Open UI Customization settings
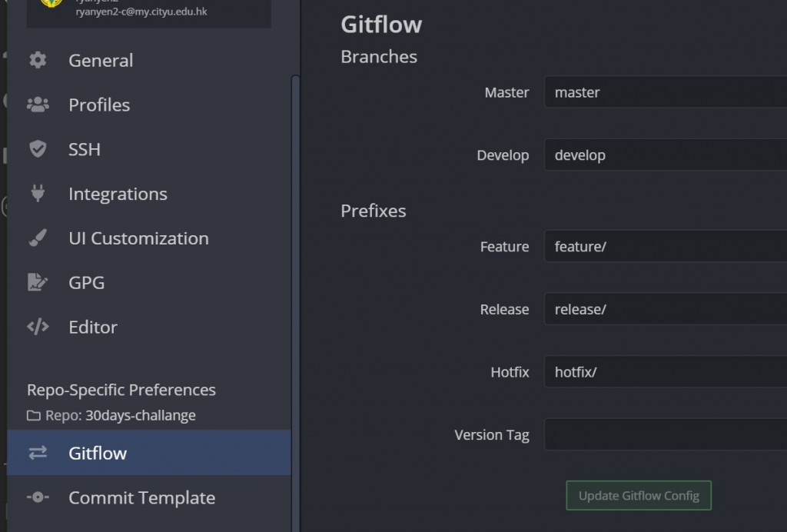Viewport: 787px width, 532px height. point(138,238)
